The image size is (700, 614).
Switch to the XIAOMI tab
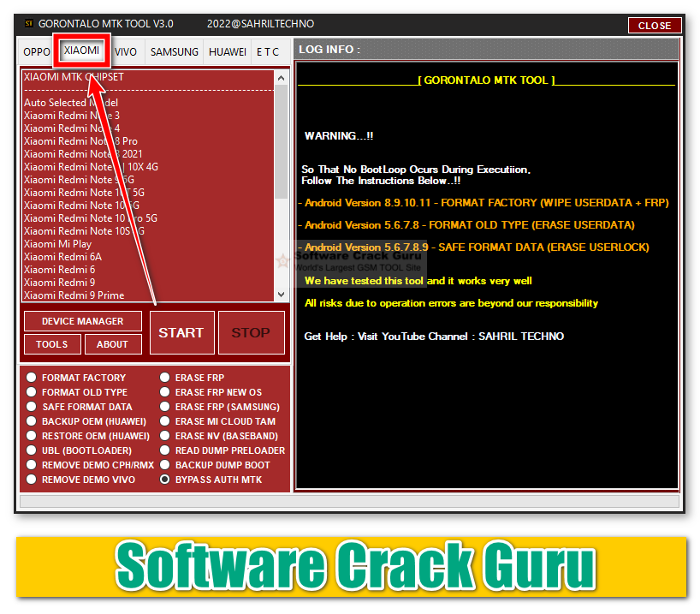[x=81, y=50]
